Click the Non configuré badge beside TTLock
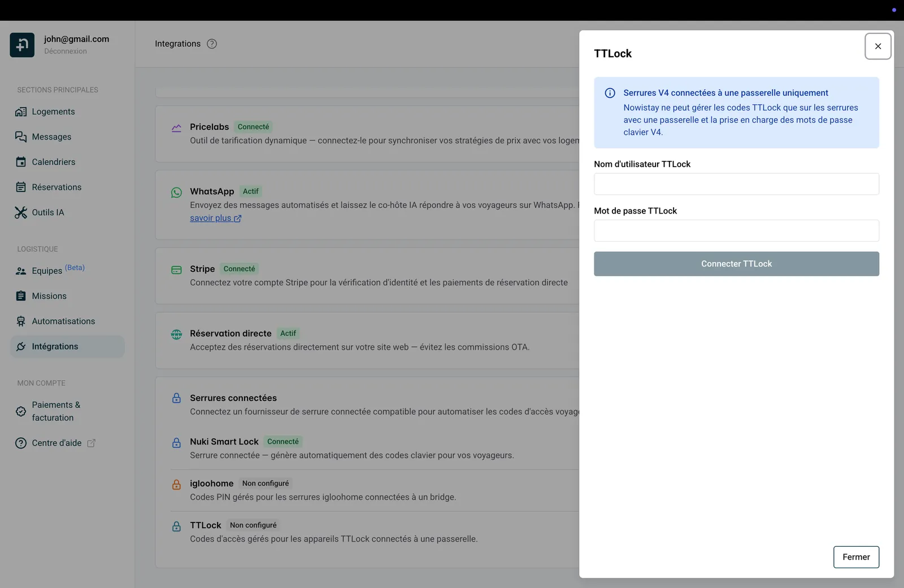904x588 pixels. [x=253, y=525]
